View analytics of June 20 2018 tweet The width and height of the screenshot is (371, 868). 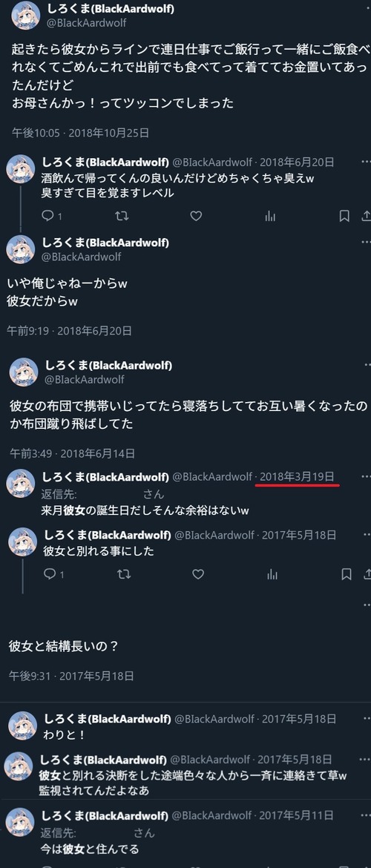pos(270,217)
